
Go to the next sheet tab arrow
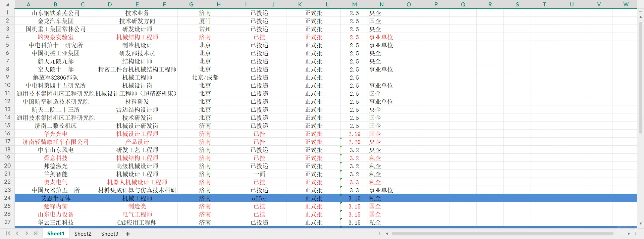pos(26,233)
